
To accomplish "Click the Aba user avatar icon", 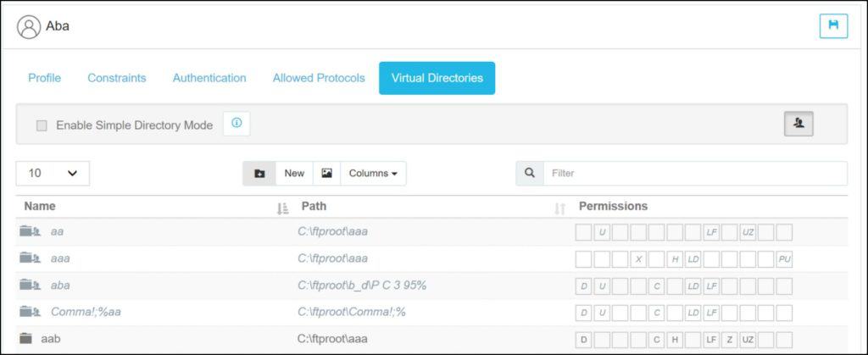I will [29, 26].
